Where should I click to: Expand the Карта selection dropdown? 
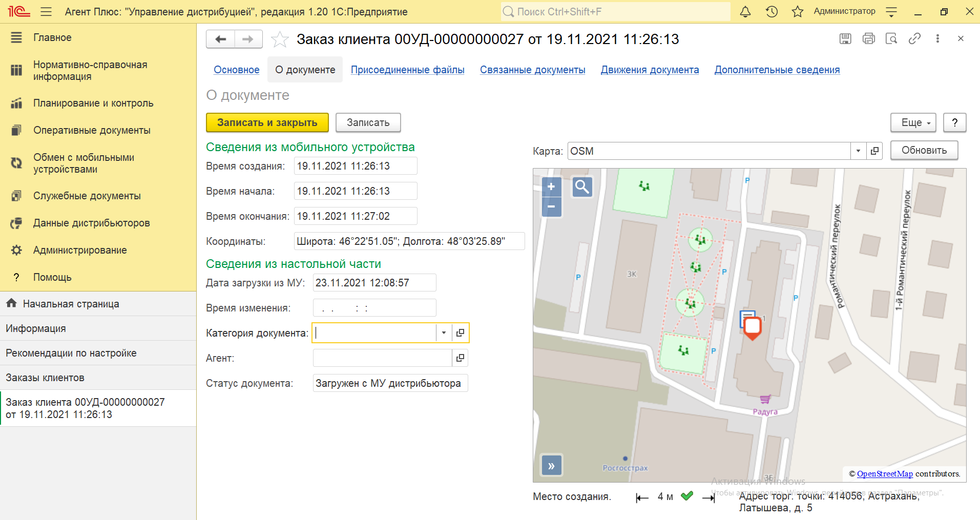pyautogui.click(x=858, y=151)
